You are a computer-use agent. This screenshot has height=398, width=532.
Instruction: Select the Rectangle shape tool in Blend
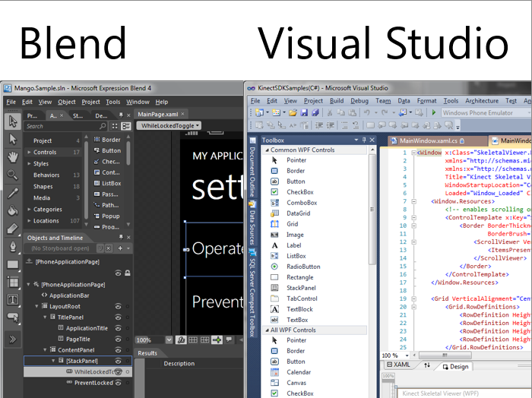point(13,264)
